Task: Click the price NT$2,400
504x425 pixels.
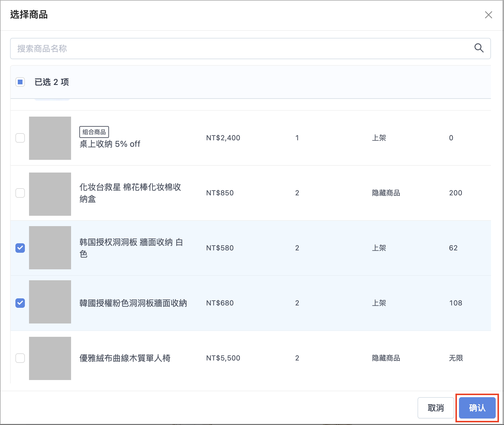Action: 223,138
